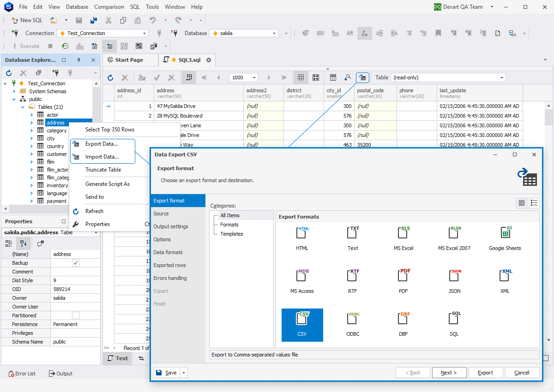Toggle the Partitioned checkbox in Properties
The height and width of the screenshot is (392, 554).
[76, 315]
